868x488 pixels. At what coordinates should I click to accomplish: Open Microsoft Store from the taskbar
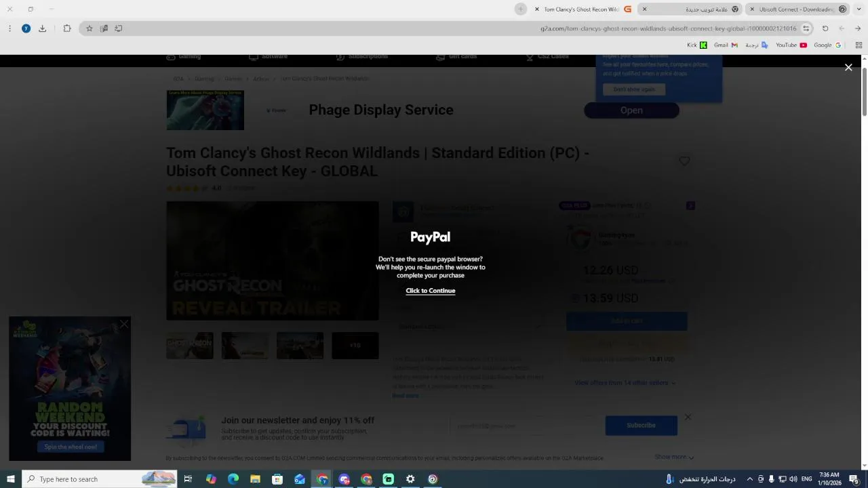click(277, 479)
